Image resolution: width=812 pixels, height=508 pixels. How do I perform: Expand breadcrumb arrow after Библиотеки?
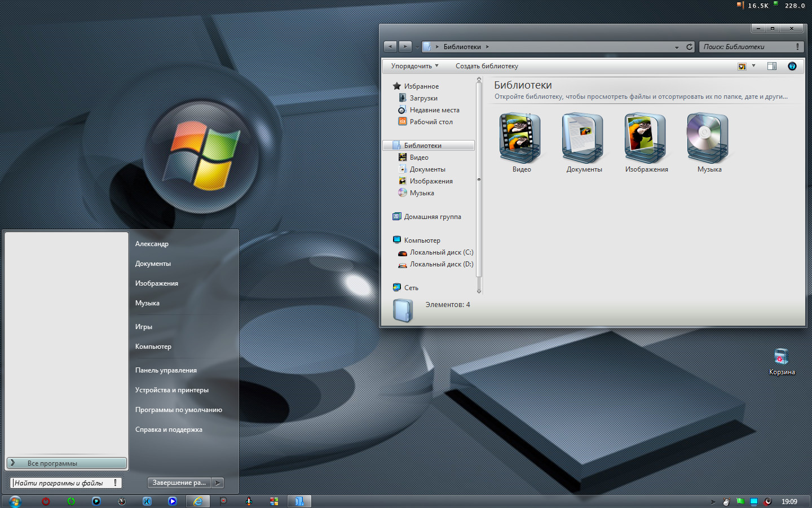pos(487,47)
